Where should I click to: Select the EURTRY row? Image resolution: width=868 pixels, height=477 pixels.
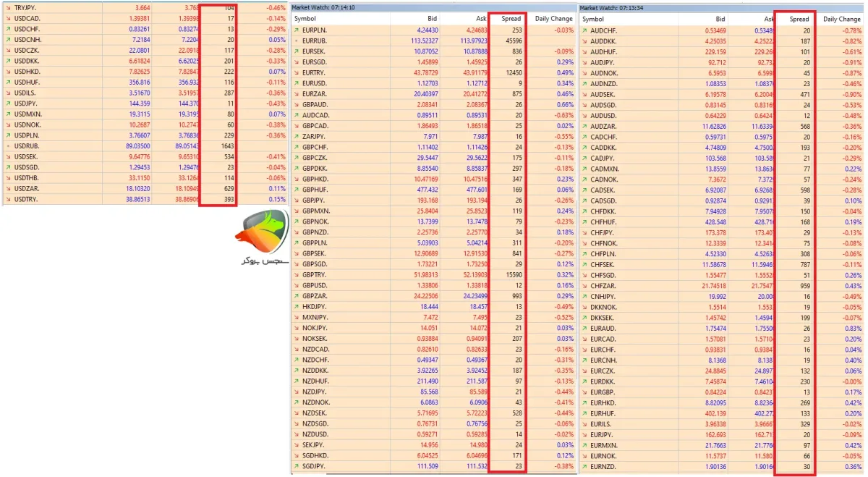click(x=433, y=72)
